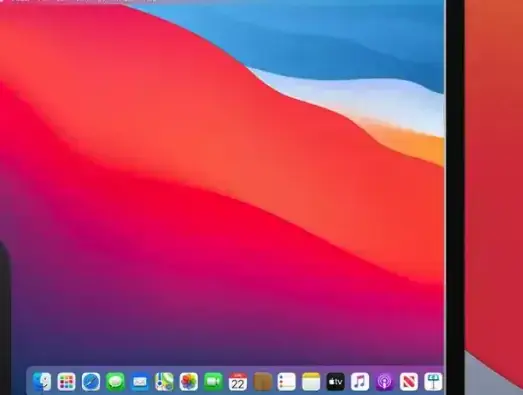
Task: Open the Messages app
Action: click(115, 381)
